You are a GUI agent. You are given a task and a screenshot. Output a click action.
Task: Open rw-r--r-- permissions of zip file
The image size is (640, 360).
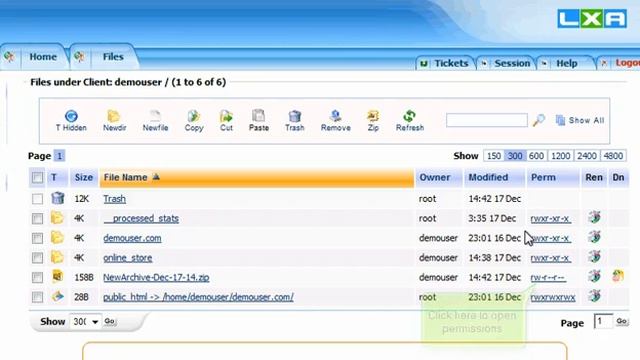click(x=548, y=277)
